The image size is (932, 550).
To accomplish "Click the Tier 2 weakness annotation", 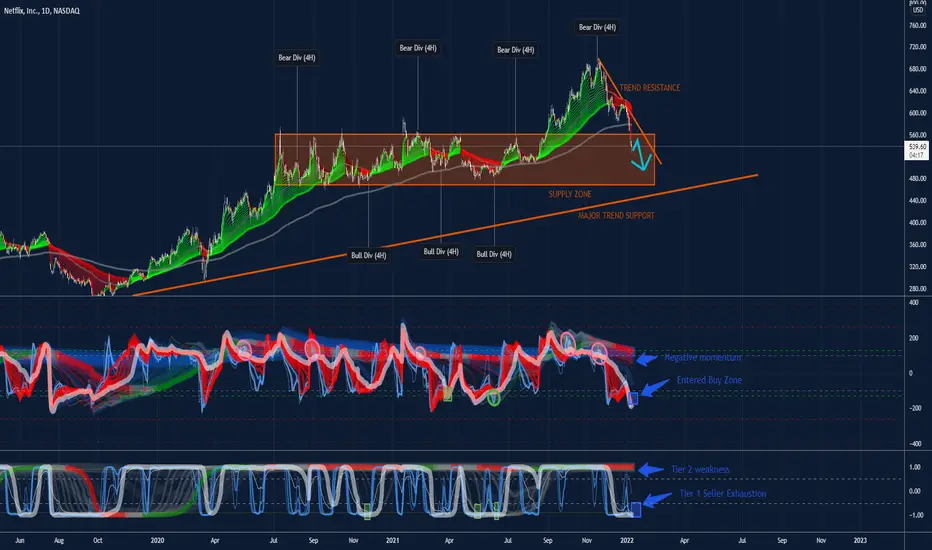I will tap(700, 469).
